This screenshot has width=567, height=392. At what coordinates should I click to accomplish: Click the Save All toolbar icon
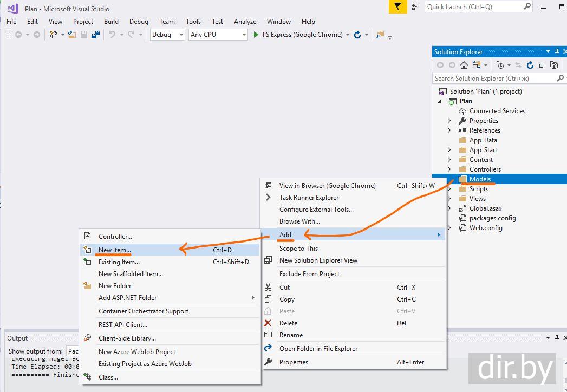[x=96, y=35]
